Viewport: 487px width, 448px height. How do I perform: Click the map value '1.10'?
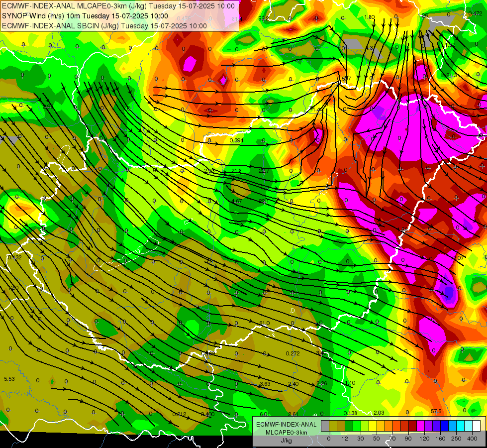click(x=350, y=383)
